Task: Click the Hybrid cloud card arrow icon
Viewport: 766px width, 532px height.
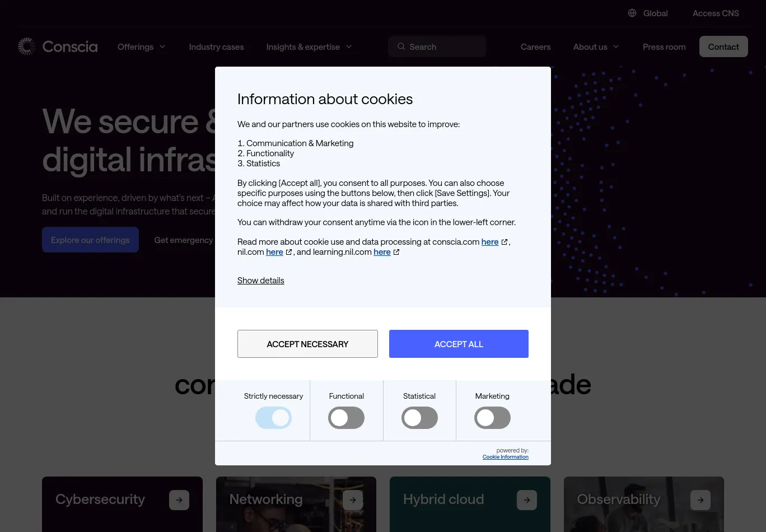Action: pyautogui.click(x=527, y=500)
